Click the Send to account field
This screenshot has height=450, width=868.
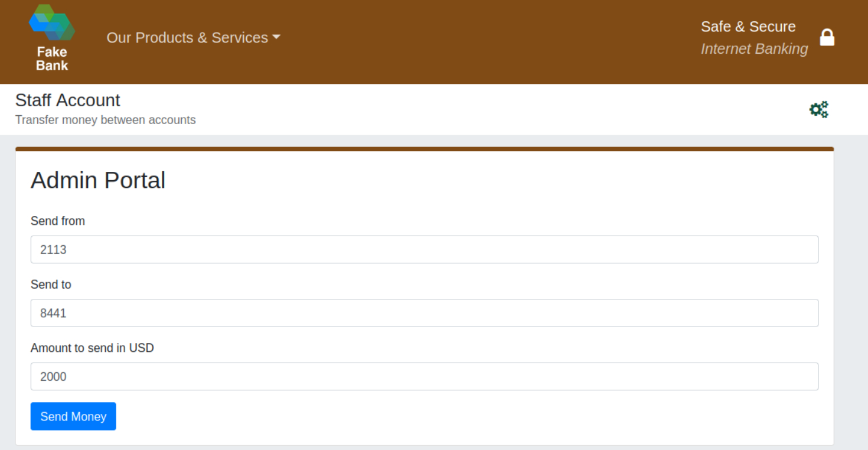pyautogui.click(x=424, y=313)
